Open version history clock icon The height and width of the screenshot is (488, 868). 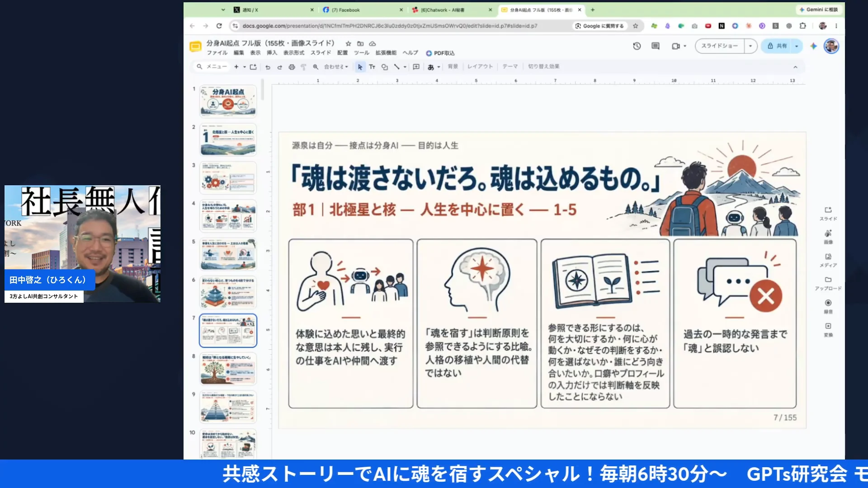coord(637,46)
